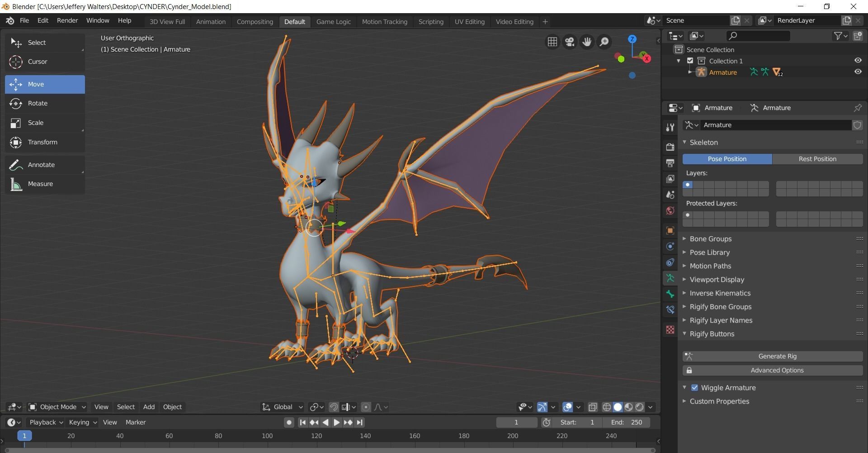Activate the Measure tool
868x453 pixels.
pos(45,184)
